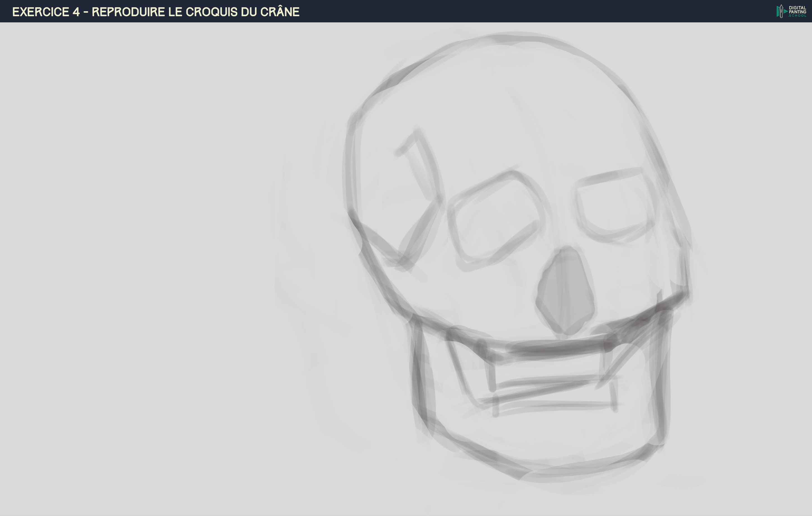Click the hatched green triangle behind the pen
Screen dimensions: 812x516
[x=778, y=11]
